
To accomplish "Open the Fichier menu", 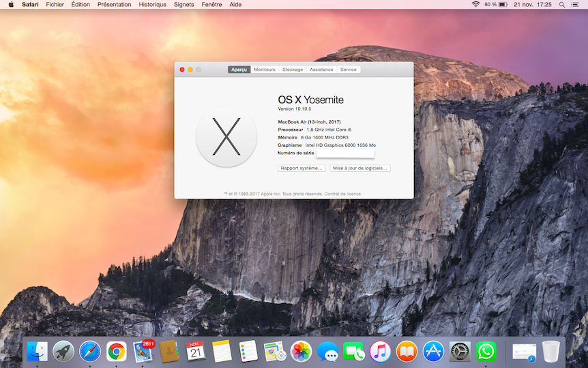I will click(55, 5).
